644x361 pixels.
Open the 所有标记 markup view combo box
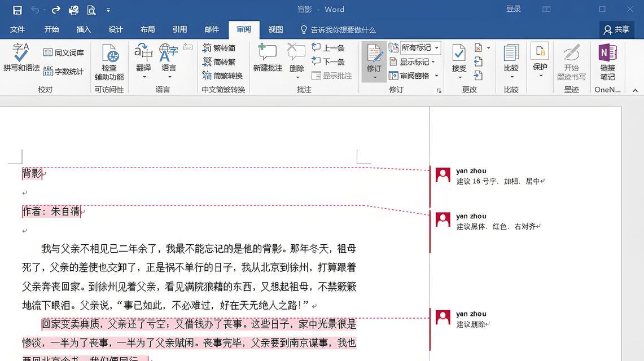click(420, 47)
